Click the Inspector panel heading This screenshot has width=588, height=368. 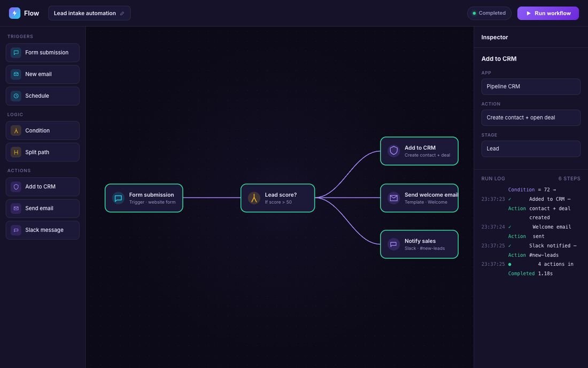[x=494, y=37]
